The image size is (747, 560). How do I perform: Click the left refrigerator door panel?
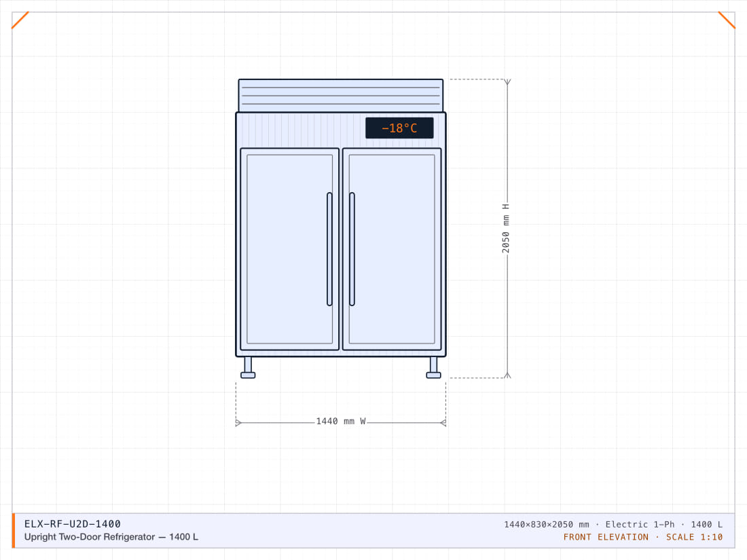point(290,249)
